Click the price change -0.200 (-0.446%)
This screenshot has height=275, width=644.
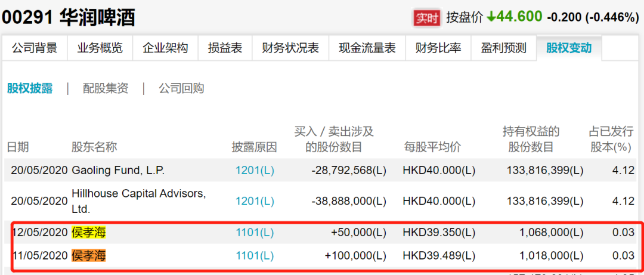(593, 17)
